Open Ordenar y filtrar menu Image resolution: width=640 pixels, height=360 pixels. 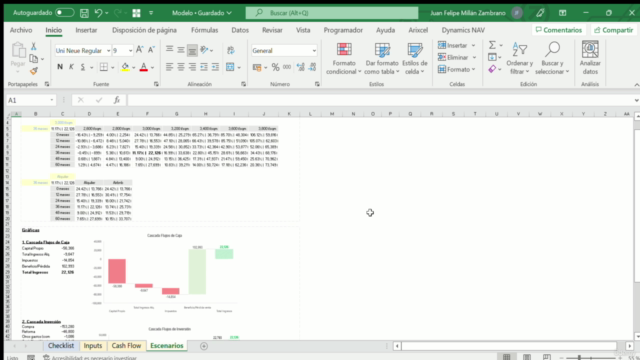tap(519, 59)
